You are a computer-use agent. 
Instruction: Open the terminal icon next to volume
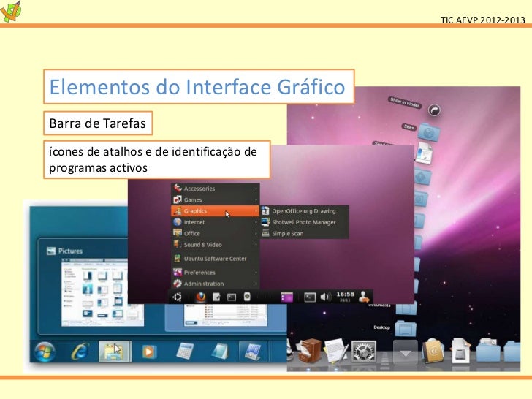(309, 297)
